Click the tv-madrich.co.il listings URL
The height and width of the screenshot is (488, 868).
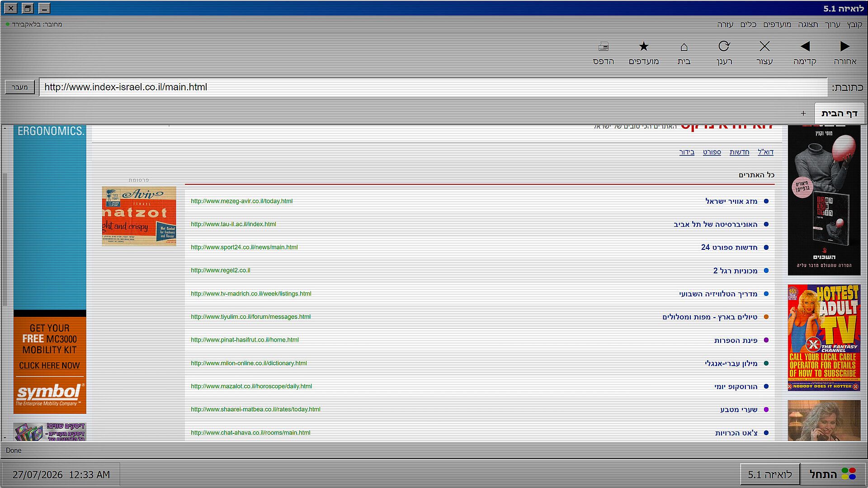point(251,294)
